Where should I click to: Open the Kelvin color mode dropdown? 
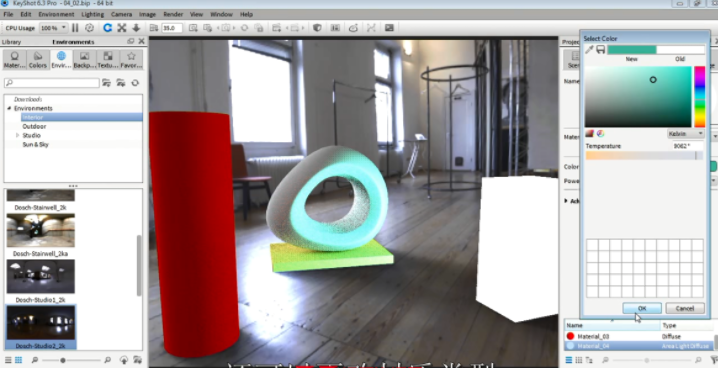tap(685, 134)
